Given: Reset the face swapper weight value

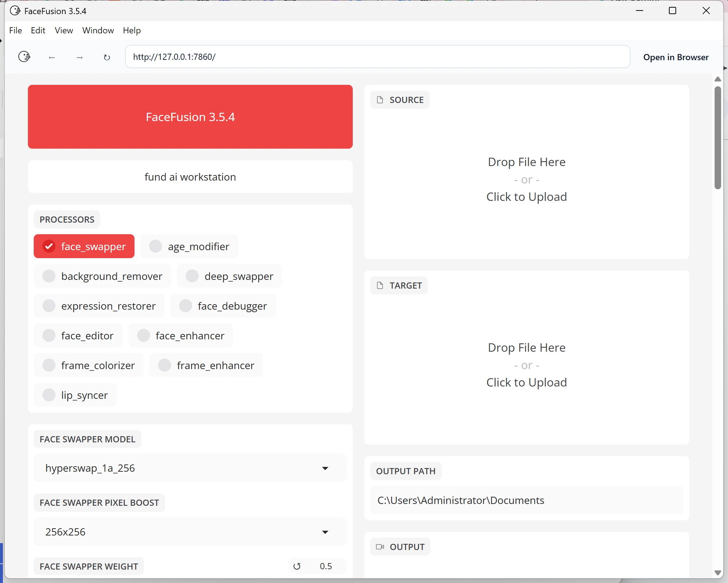Looking at the screenshot, I should (x=297, y=566).
